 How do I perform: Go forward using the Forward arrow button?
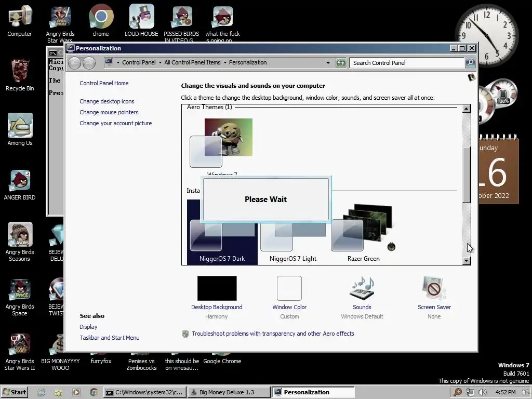[89, 63]
